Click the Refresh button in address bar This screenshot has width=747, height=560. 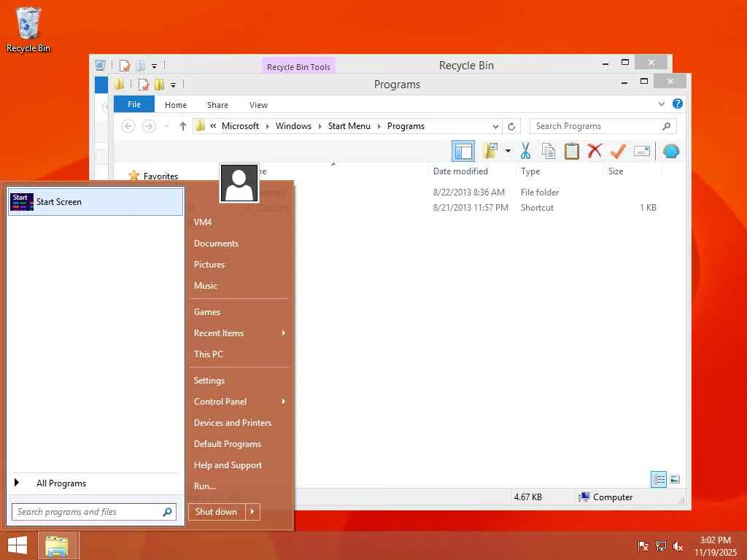[x=511, y=126]
